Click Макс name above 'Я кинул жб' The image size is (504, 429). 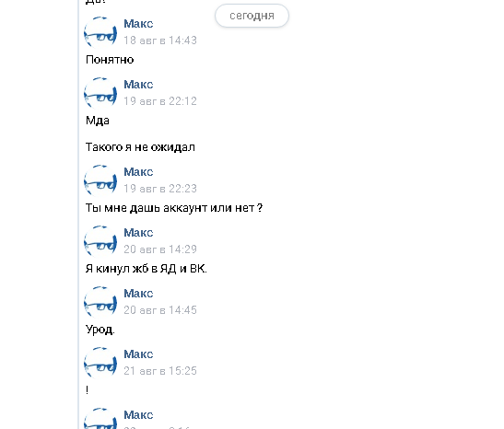click(x=138, y=233)
